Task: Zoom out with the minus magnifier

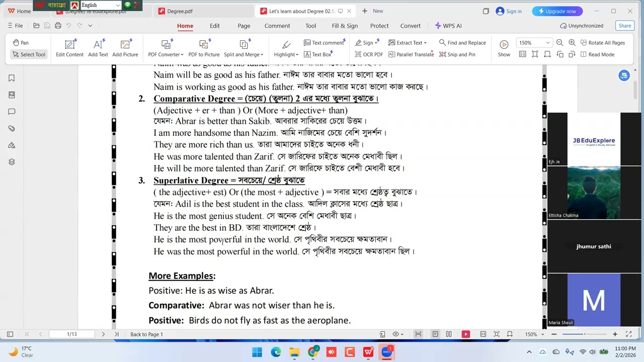Action: click(560, 43)
